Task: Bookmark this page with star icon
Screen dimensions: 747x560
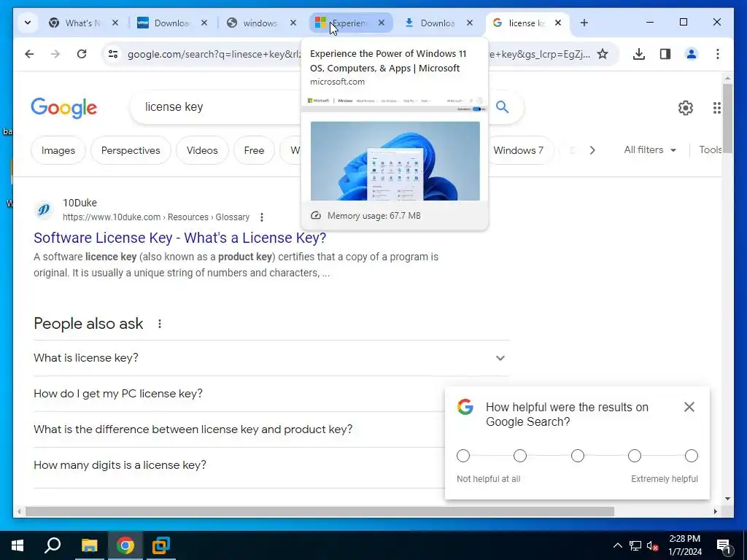Action: (602, 54)
